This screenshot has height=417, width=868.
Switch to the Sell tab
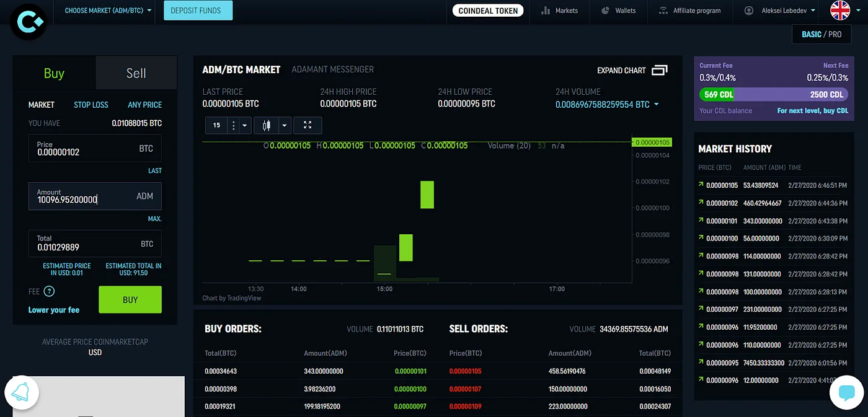[136, 73]
